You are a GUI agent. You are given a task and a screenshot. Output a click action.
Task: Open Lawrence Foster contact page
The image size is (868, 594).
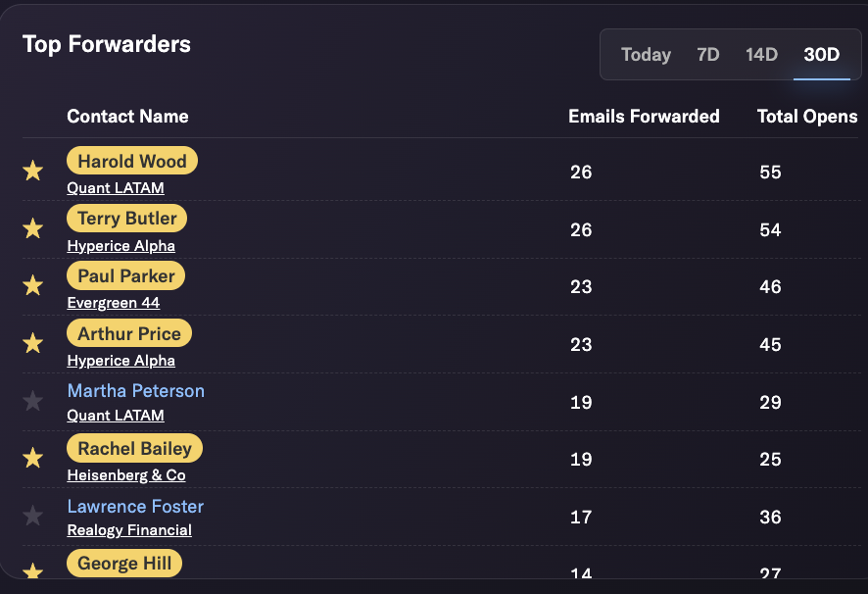[x=135, y=506]
